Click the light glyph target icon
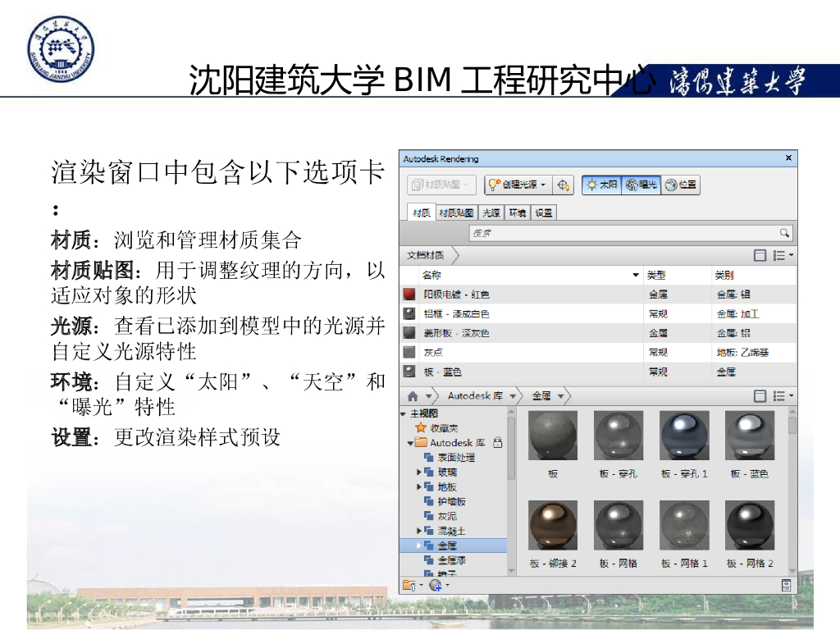 563,185
